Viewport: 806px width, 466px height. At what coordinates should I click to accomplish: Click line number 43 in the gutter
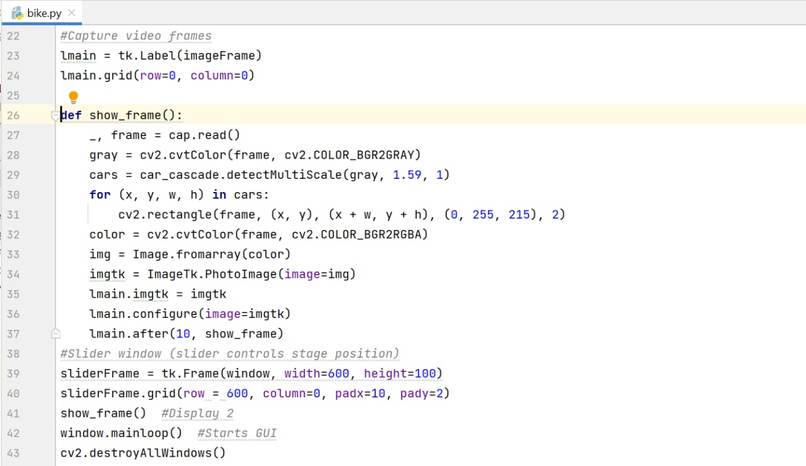(13, 454)
